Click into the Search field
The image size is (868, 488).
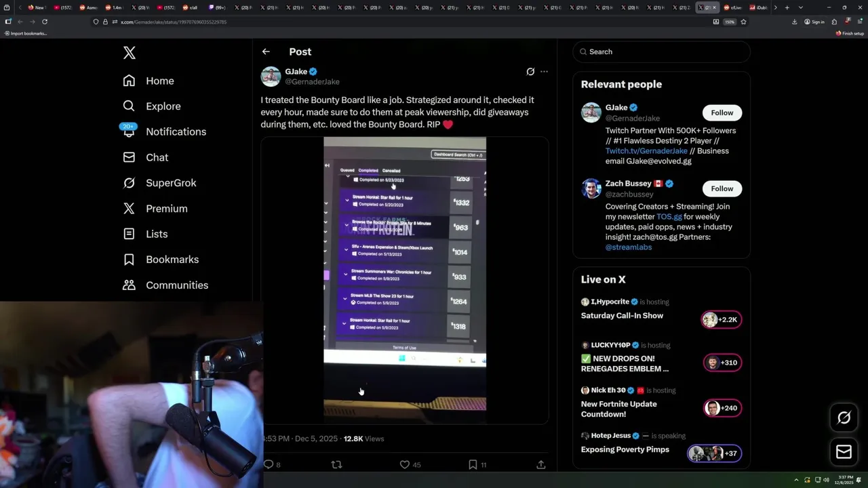click(661, 52)
